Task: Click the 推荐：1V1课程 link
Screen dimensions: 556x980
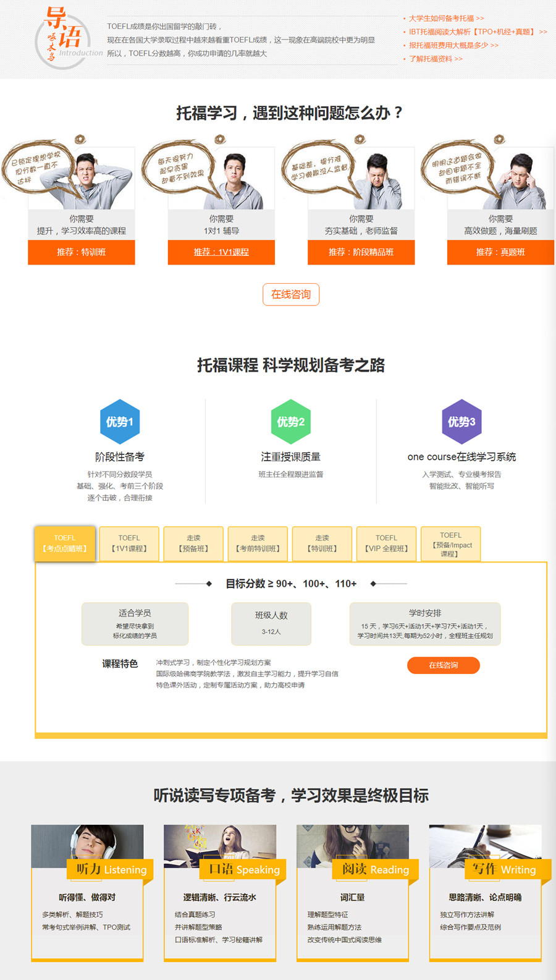Action: 221,252
